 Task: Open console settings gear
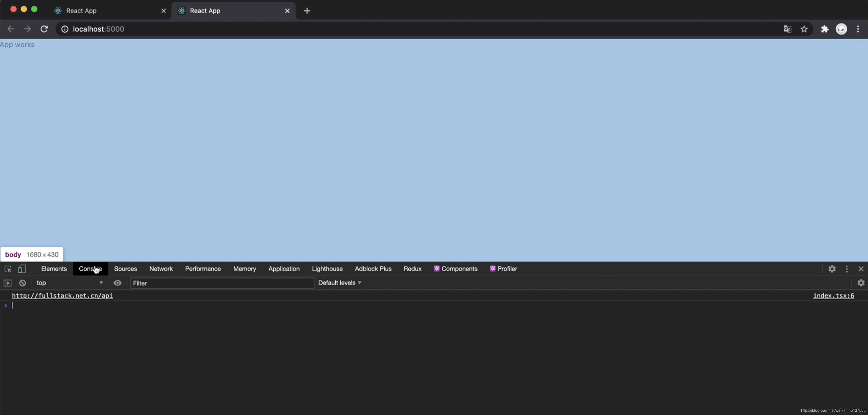(861, 283)
